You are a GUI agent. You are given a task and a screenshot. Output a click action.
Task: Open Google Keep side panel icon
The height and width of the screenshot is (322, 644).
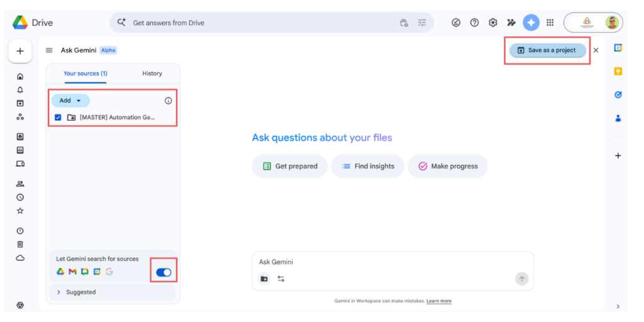(618, 72)
